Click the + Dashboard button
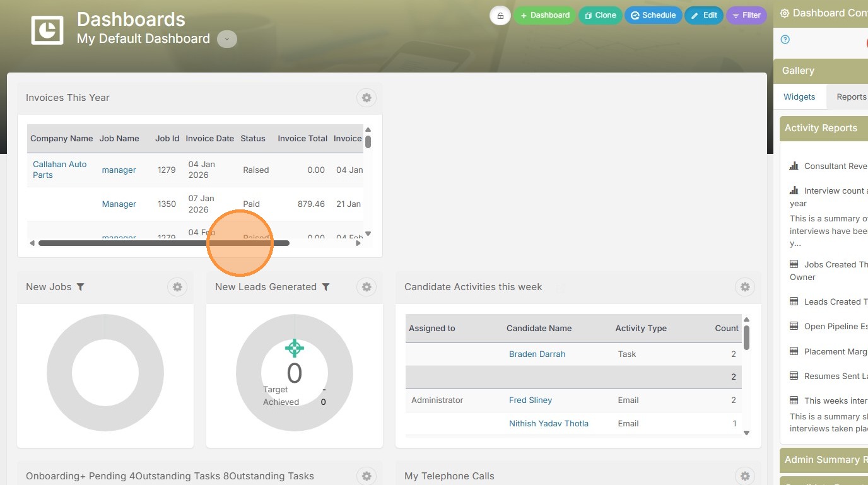The image size is (868, 485). 544,15
